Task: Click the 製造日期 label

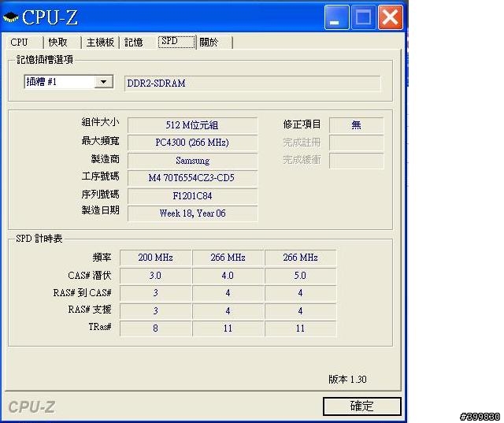Action: point(100,210)
